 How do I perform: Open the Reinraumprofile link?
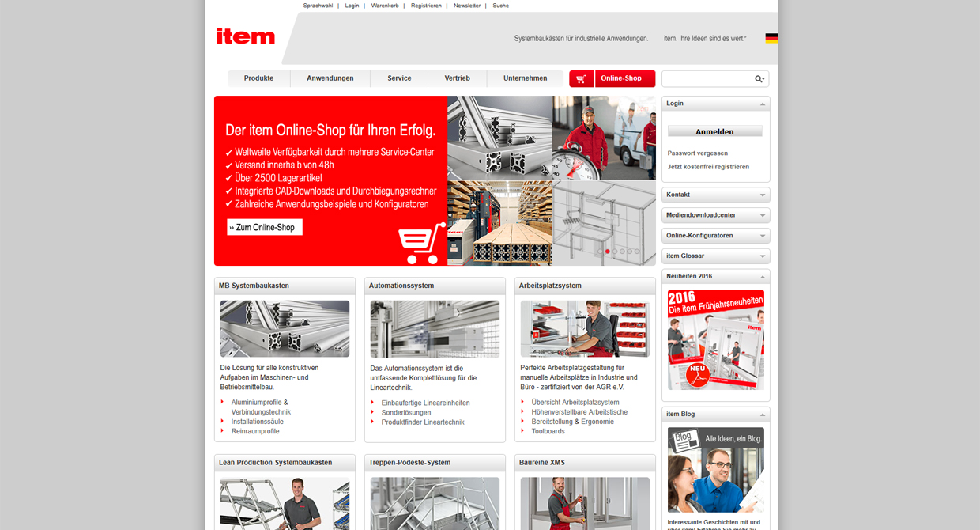(255, 431)
